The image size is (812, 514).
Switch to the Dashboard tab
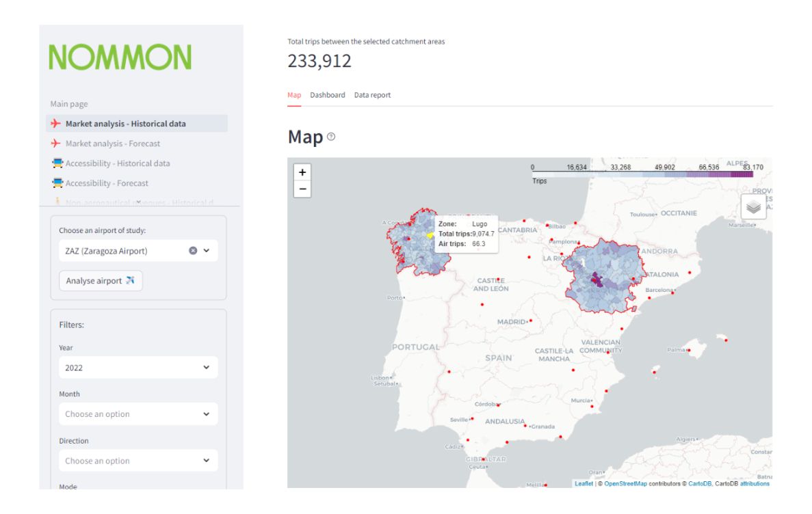pos(328,95)
